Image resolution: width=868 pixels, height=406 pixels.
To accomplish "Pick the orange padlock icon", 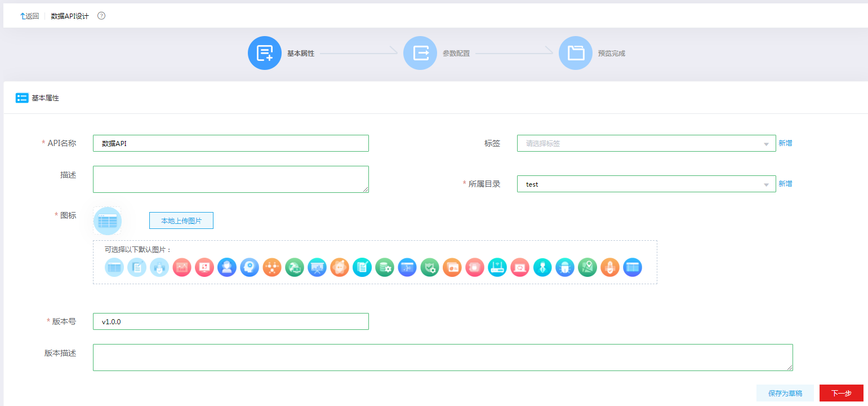I will 610,267.
